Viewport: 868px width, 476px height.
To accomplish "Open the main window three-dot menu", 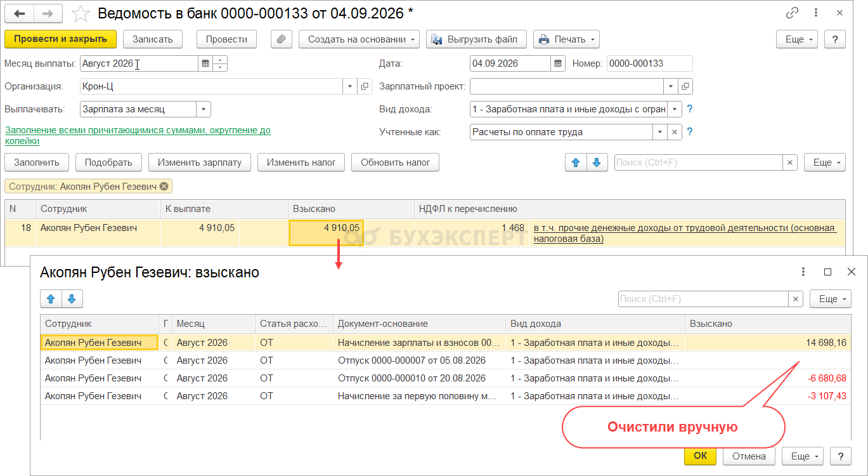I will point(817,13).
